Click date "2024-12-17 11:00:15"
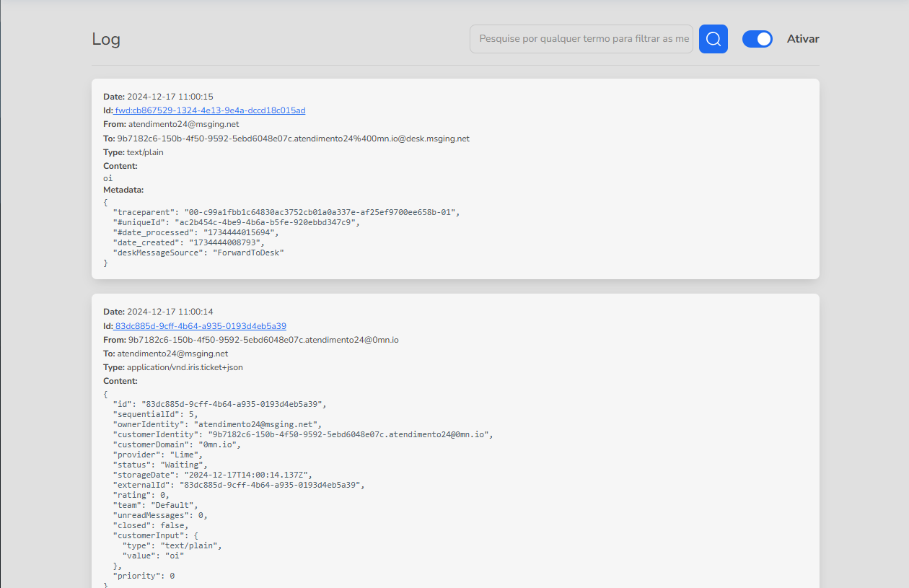Viewport: 909px width, 588px height. click(x=170, y=97)
